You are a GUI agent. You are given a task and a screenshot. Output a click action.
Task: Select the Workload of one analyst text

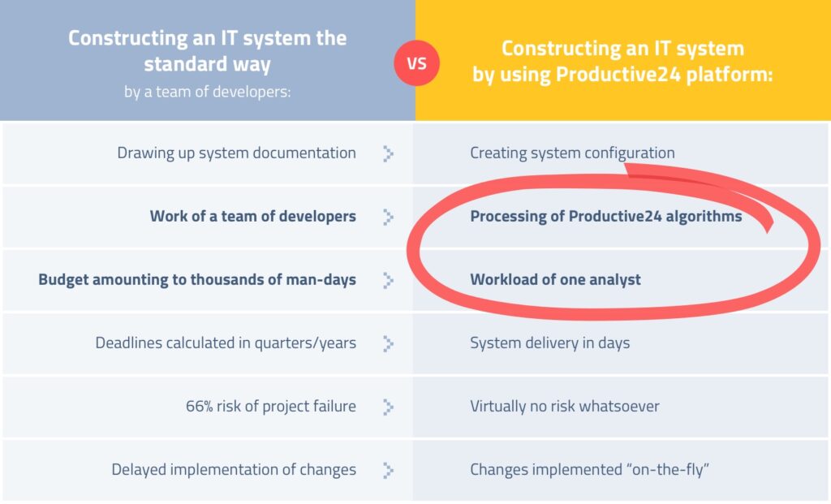pyautogui.click(x=555, y=279)
